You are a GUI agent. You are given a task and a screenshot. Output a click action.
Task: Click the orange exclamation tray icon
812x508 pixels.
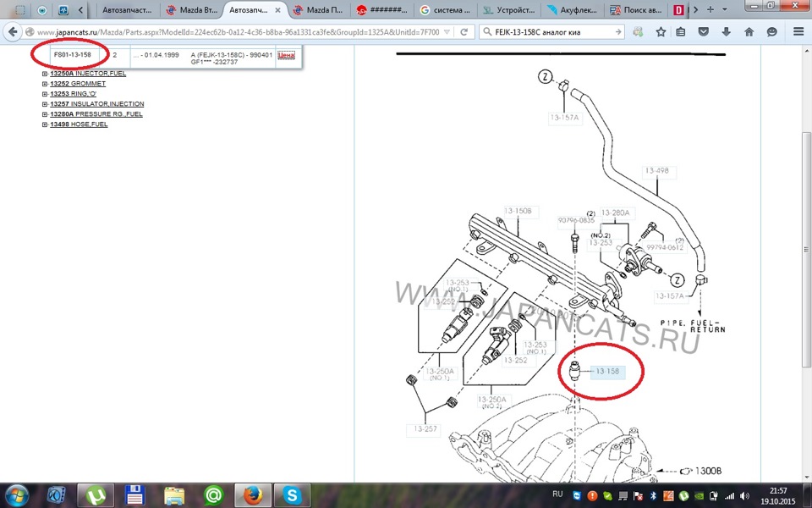[x=592, y=495]
